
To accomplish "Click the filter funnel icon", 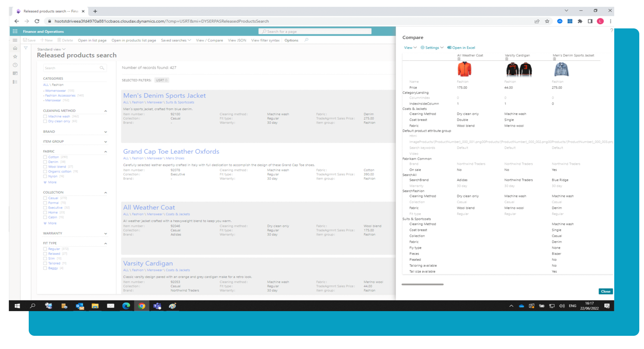I will click(x=26, y=48).
